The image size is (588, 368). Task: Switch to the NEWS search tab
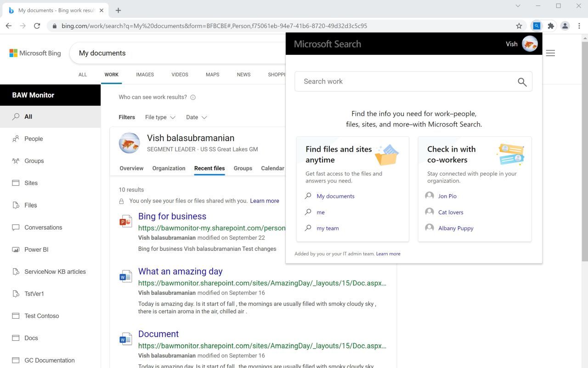[243, 75]
